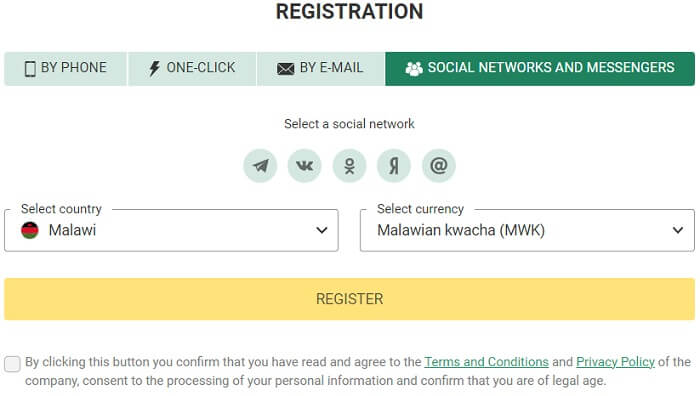
Task: Click the people icon on social tab
Action: click(x=414, y=68)
